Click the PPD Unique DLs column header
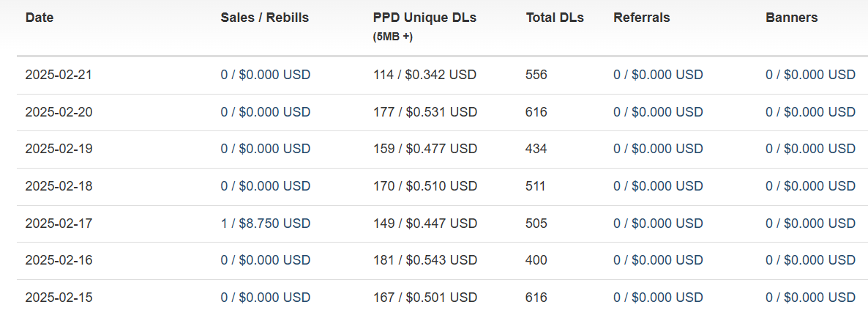This screenshot has width=868, height=310. coord(424,26)
